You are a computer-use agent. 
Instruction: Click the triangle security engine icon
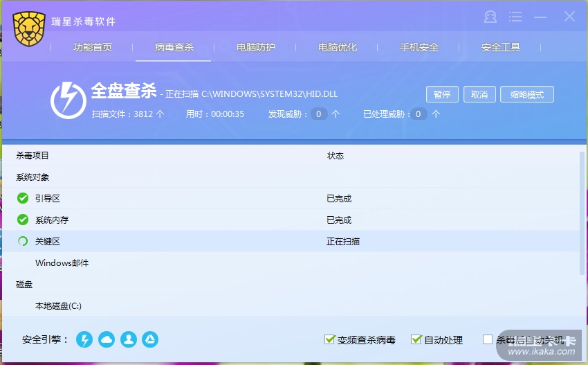point(150,339)
